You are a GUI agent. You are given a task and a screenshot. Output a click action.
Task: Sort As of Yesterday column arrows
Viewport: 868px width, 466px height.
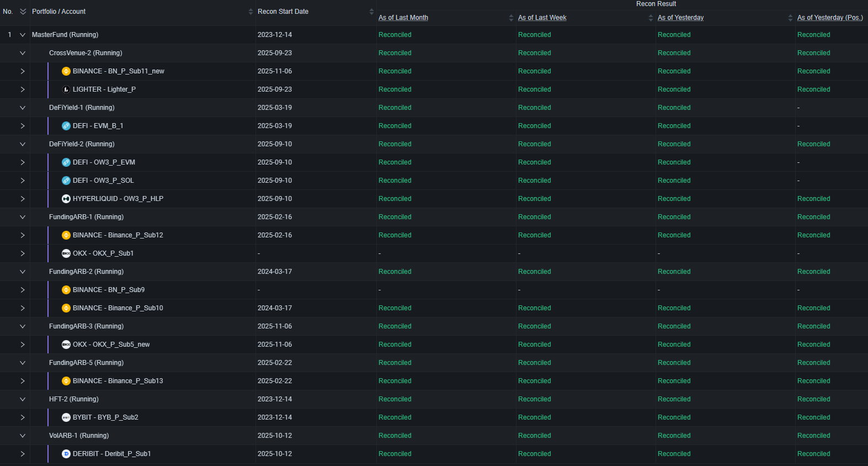pos(790,18)
